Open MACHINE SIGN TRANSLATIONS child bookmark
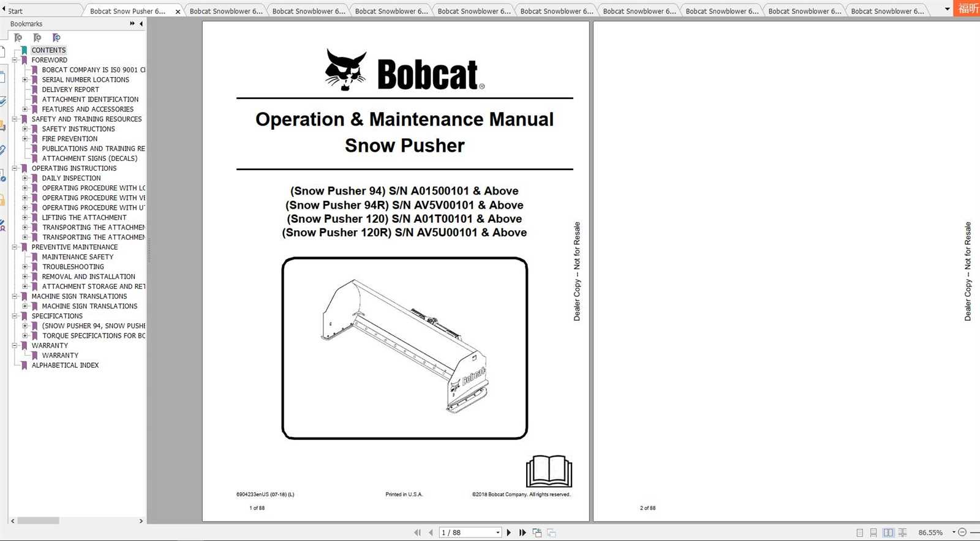This screenshot has height=541, width=980. point(89,306)
